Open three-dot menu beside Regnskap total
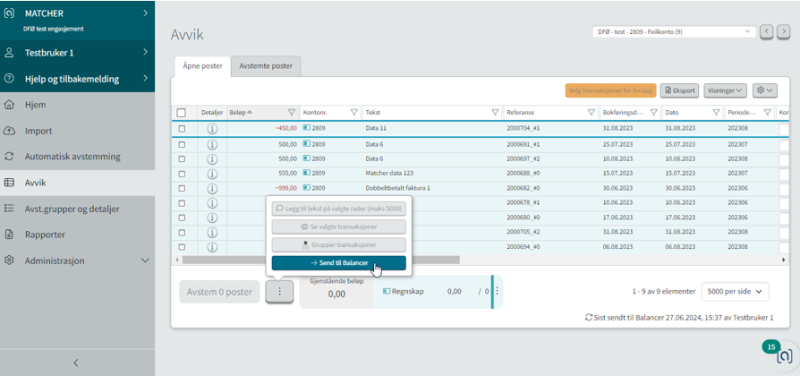The height and width of the screenshot is (376, 800). [x=497, y=292]
